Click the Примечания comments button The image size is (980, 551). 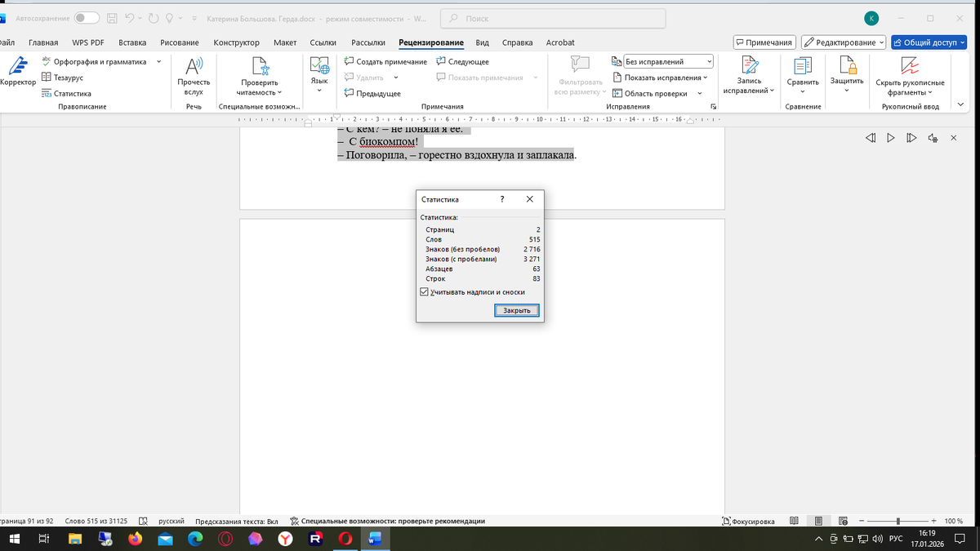click(764, 42)
